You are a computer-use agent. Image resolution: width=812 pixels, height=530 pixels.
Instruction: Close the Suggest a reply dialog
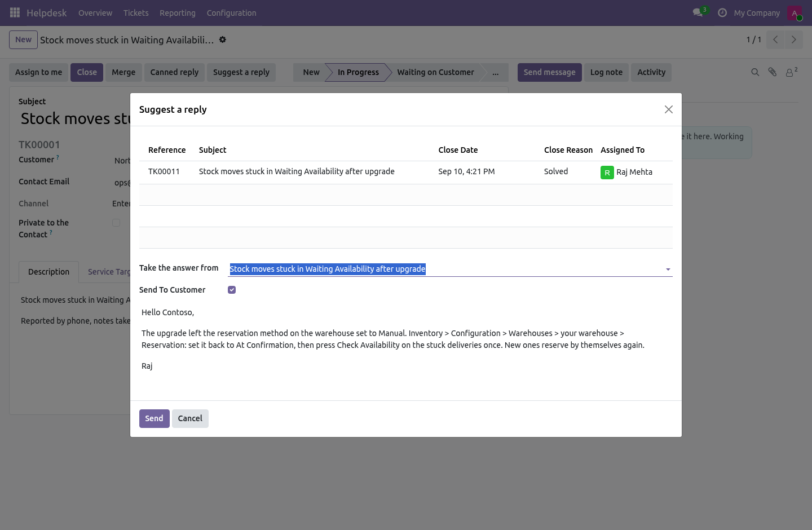669,109
